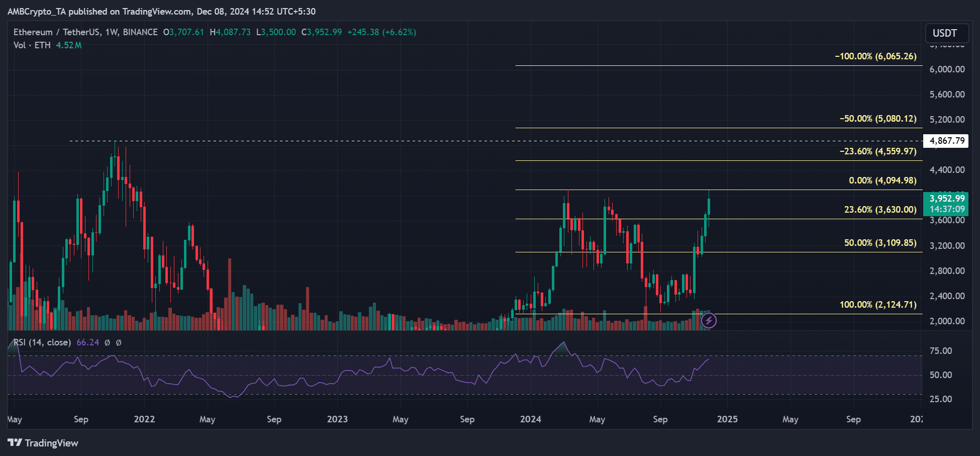The height and width of the screenshot is (456, 980).
Task: Click the 50.00 RSI scale label
Action: coord(941,375)
